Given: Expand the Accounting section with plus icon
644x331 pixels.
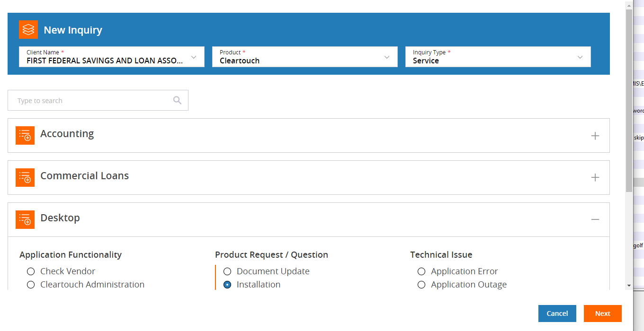Looking at the screenshot, I should [x=595, y=136].
